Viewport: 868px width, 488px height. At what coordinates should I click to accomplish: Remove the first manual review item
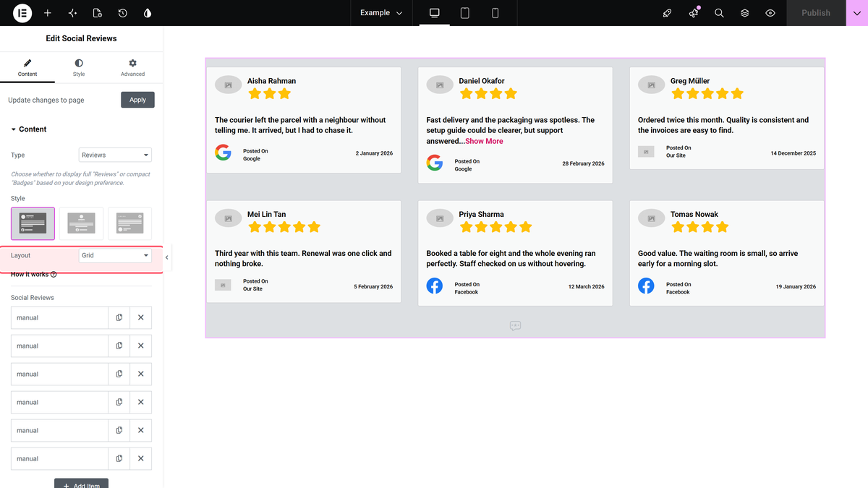pos(141,317)
